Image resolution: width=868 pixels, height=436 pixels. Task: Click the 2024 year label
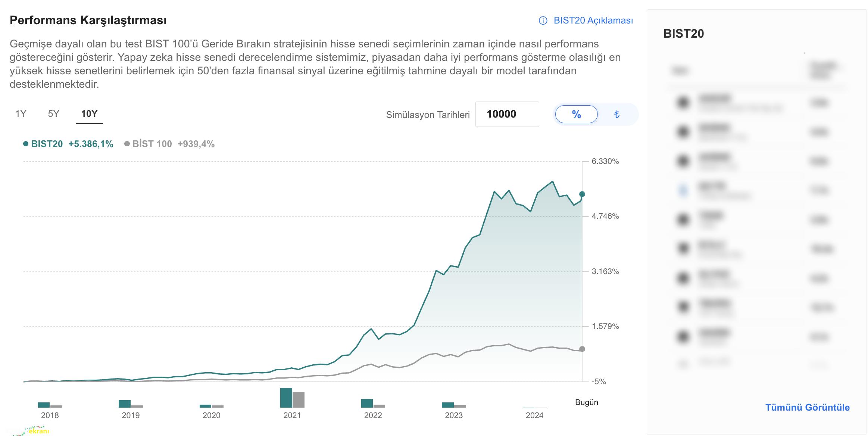point(534,415)
